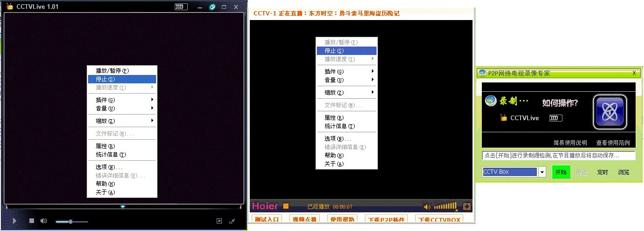Toggle fullscreen in the web player
This screenshot has height=231, width=644.
(467, 206)
